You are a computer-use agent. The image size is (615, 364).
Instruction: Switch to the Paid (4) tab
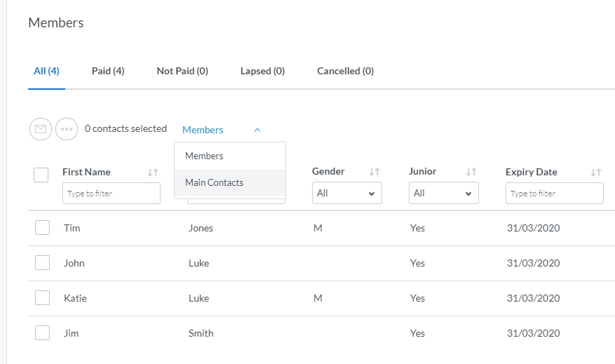[108, 71]
